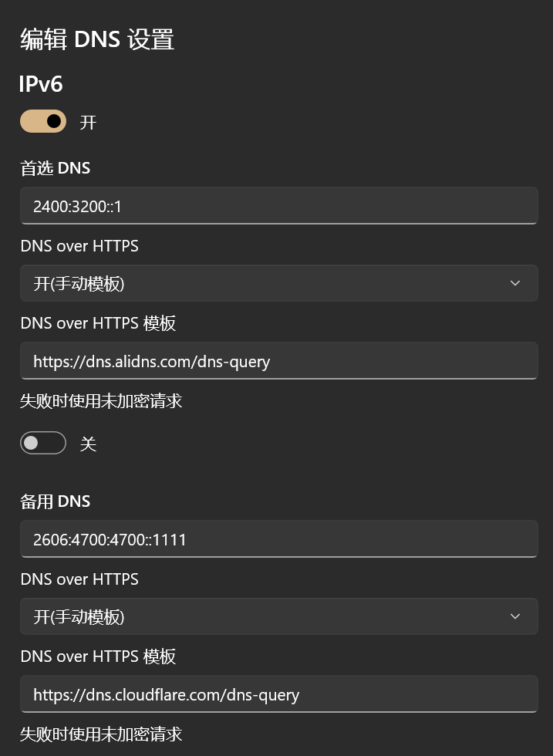Viewport: 553px width, 756px height.
Task: Click the 开 label beside IPv6 switch
Action: 88,122
